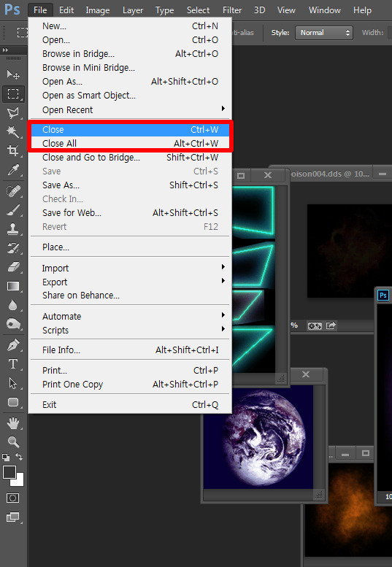Choose New... from File menu

click(x=130, y=26)
